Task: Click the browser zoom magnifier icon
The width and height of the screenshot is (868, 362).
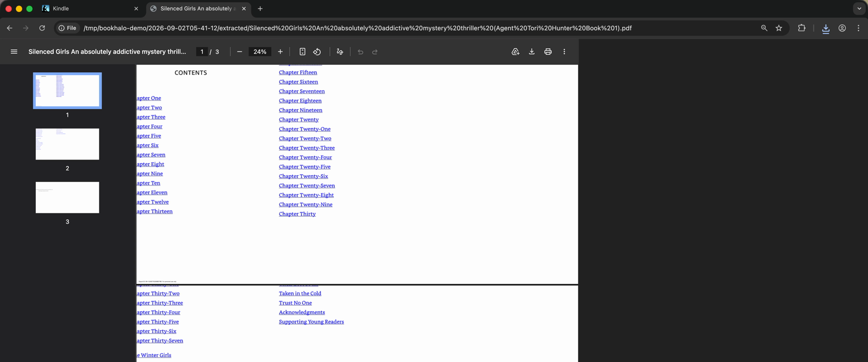Action: tap(764, 28)
